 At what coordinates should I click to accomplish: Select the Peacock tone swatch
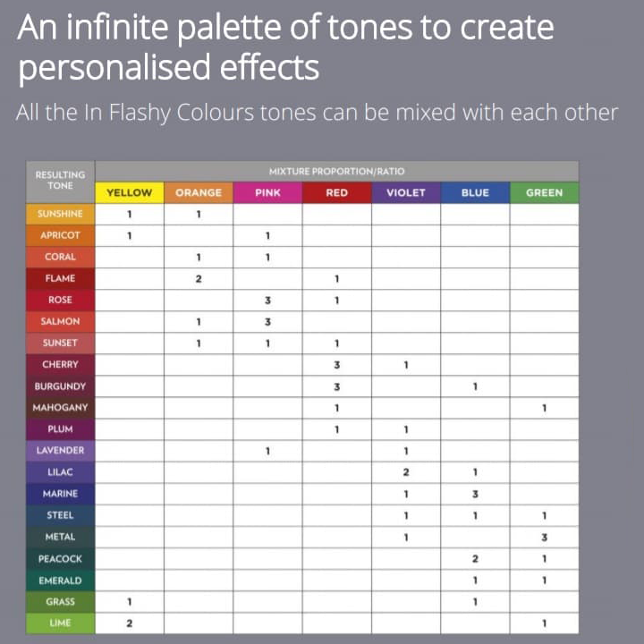[x=61, y=558]
